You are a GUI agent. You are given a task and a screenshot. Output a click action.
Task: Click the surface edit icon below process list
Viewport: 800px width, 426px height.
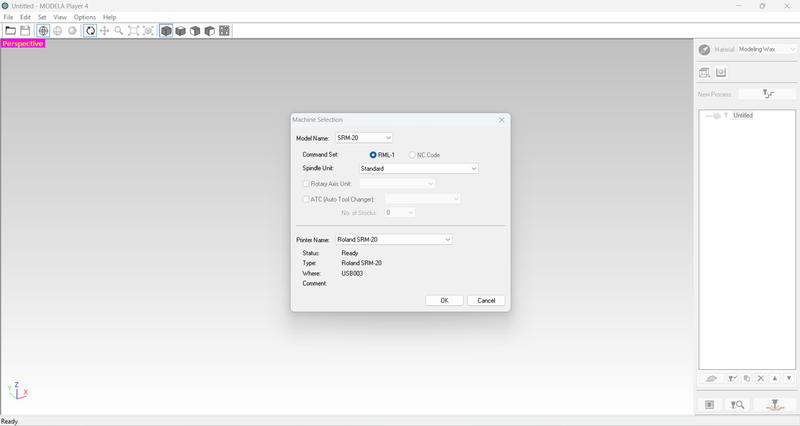point(711,379)
